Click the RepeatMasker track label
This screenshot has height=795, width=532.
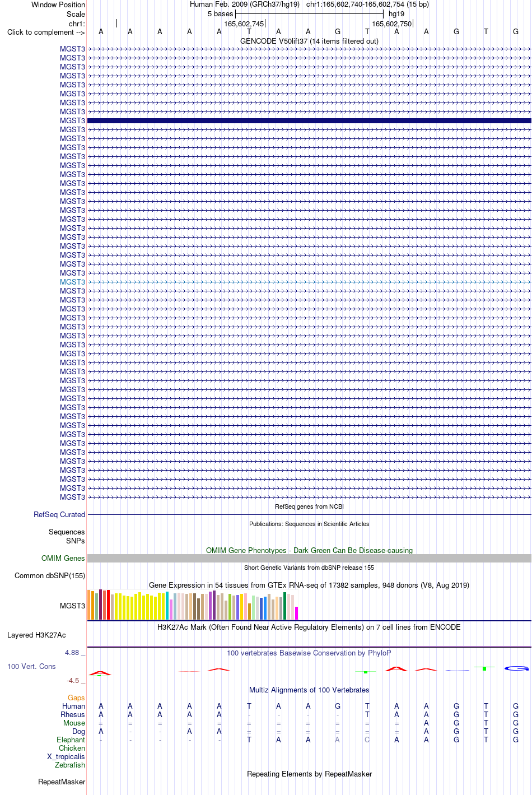62,782
